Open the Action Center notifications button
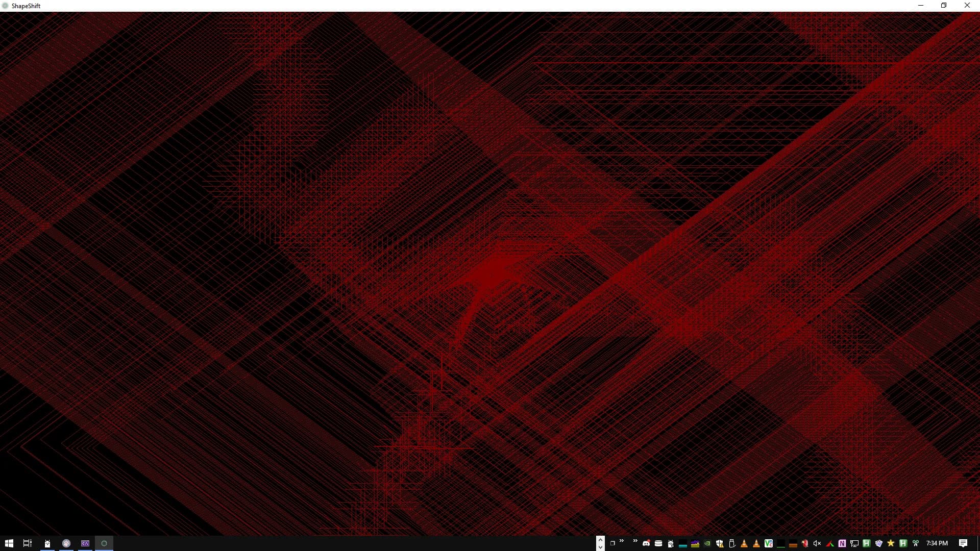Screen dimensions: 980x551 point(963,543)
